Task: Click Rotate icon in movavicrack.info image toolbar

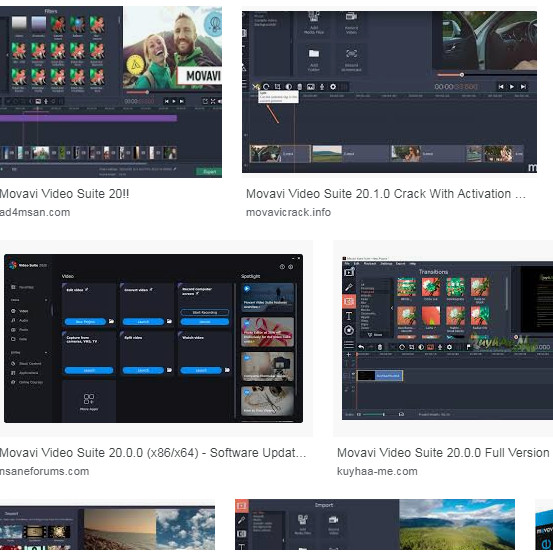Action: 266,87
